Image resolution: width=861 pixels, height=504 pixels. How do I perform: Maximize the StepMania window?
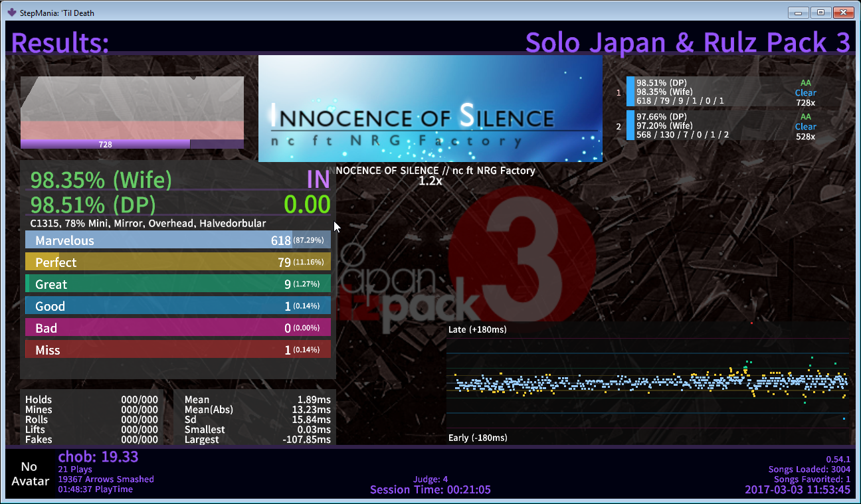[820, 12]
